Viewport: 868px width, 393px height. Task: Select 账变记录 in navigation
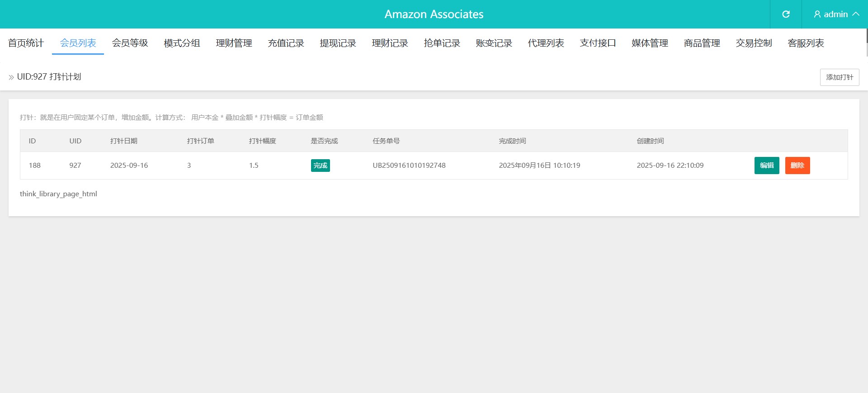[494, 43]
